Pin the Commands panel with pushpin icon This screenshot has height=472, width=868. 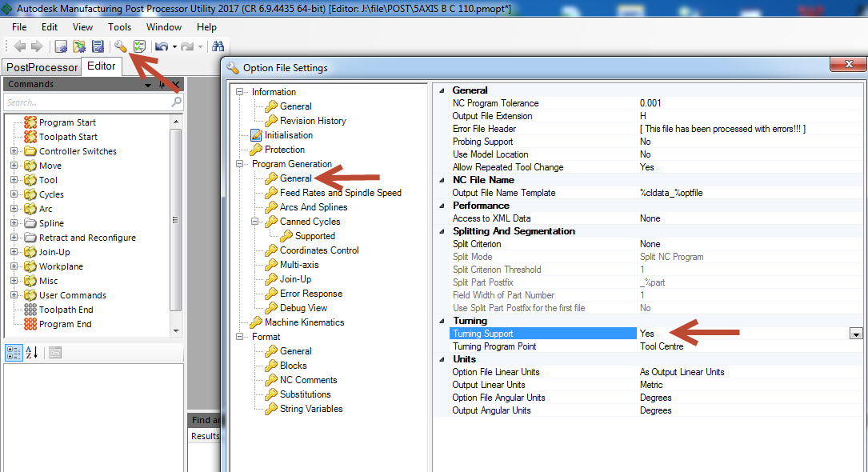(x=162, y=85)
